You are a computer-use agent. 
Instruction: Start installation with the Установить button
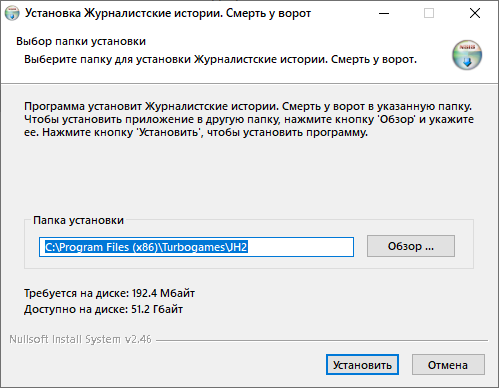362,365
